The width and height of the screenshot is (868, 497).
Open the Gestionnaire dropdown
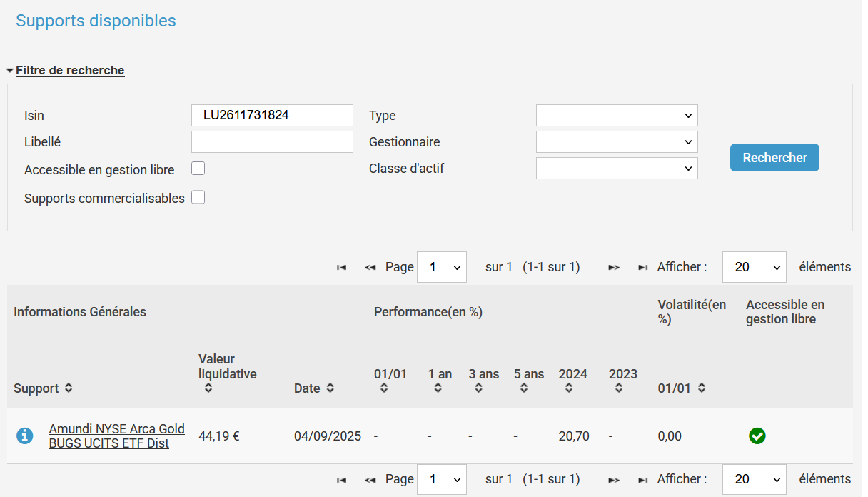617,142
